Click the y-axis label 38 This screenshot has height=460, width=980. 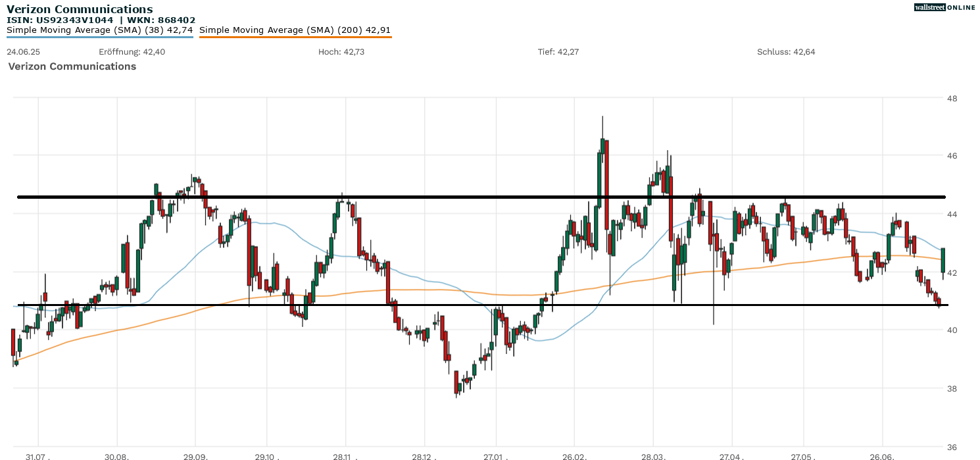[952, 388]
